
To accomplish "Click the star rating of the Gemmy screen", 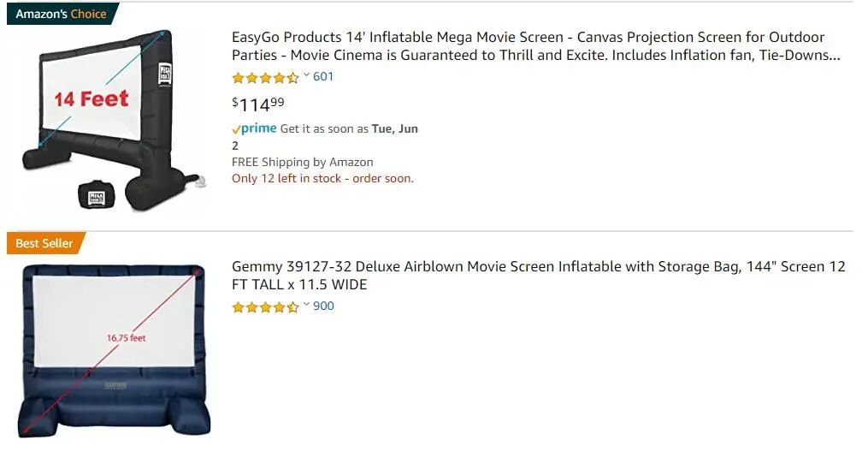I will click(x=265, y=306).
